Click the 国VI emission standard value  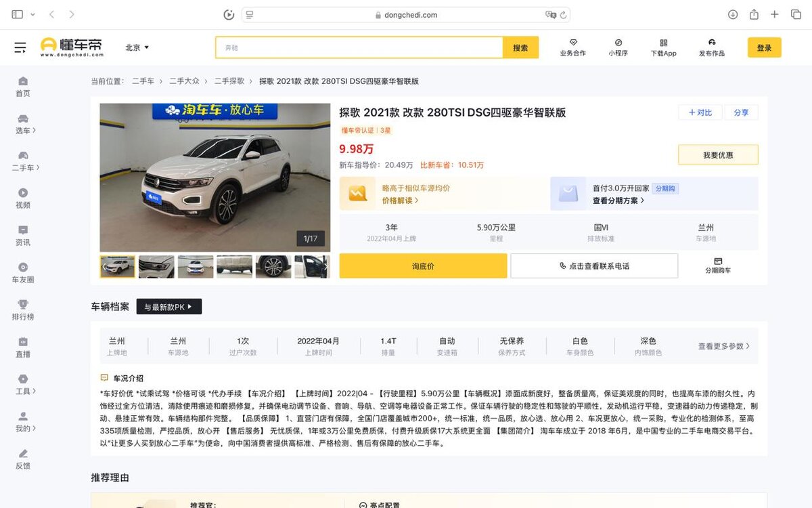pos(601,228)
